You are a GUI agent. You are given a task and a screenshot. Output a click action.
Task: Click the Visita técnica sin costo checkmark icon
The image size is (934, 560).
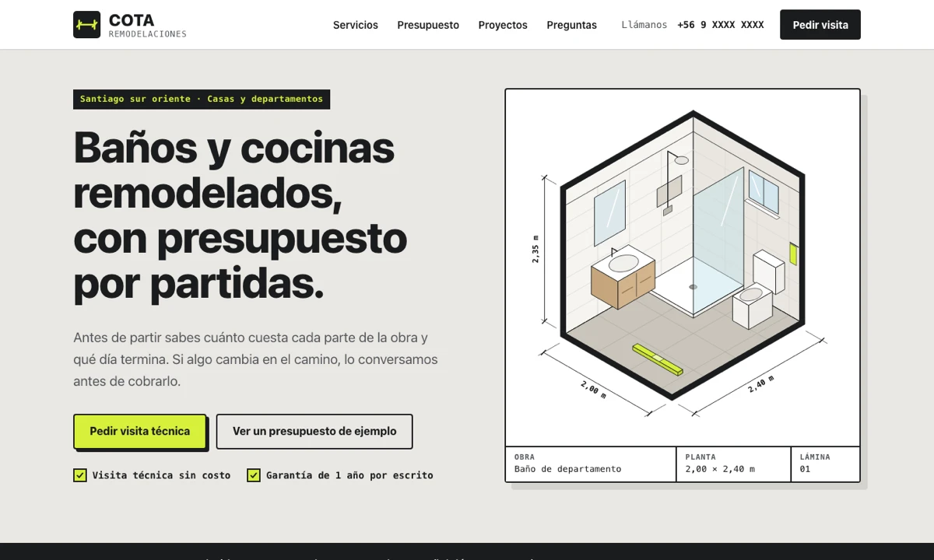80,475
